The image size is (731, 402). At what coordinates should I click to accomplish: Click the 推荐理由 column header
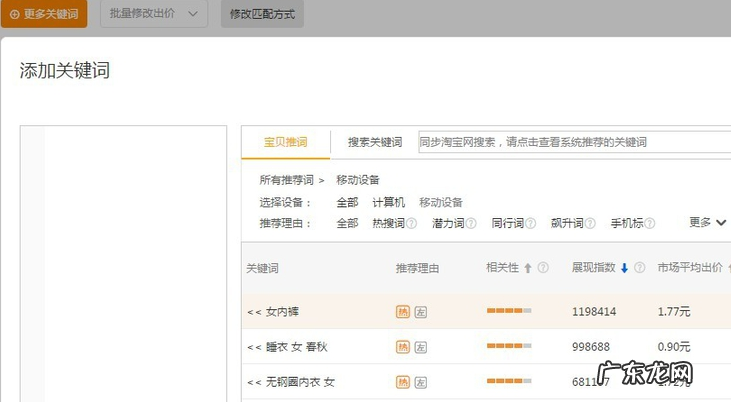point(417,268)
